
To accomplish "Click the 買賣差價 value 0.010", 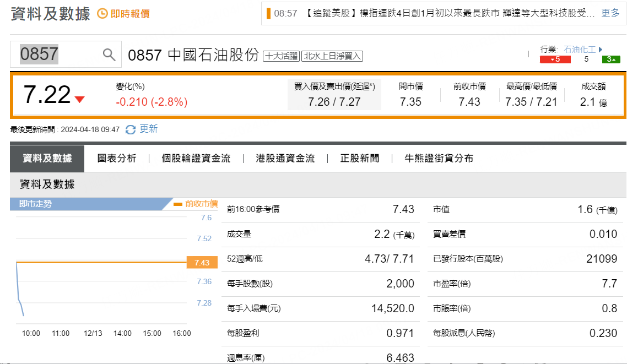I will click(x=603, y=234).
